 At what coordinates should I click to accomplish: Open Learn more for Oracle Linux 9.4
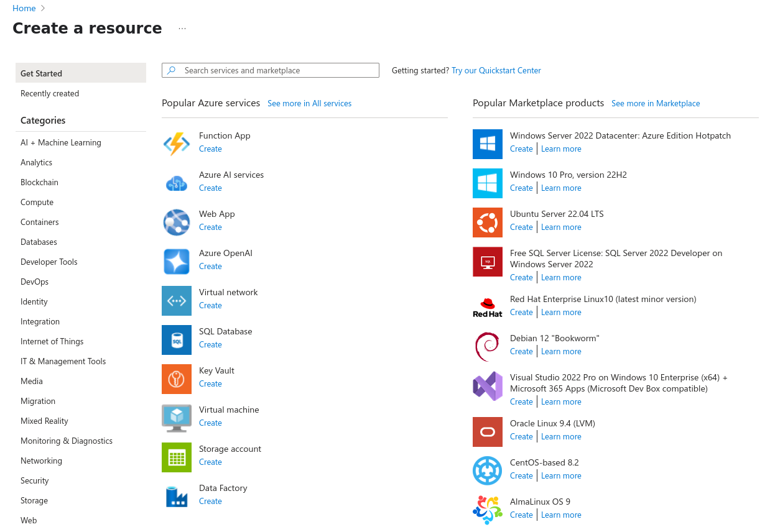pyautogui.click(x=561, y=437)
